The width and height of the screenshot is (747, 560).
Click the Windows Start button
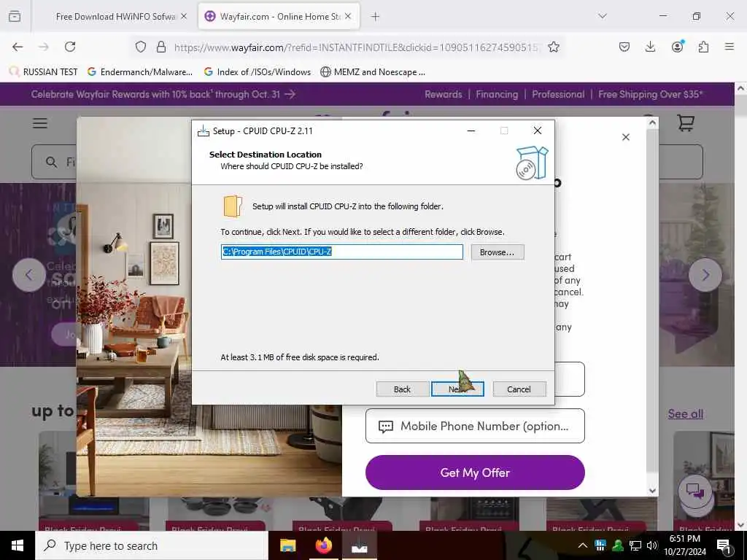[18, 545]
